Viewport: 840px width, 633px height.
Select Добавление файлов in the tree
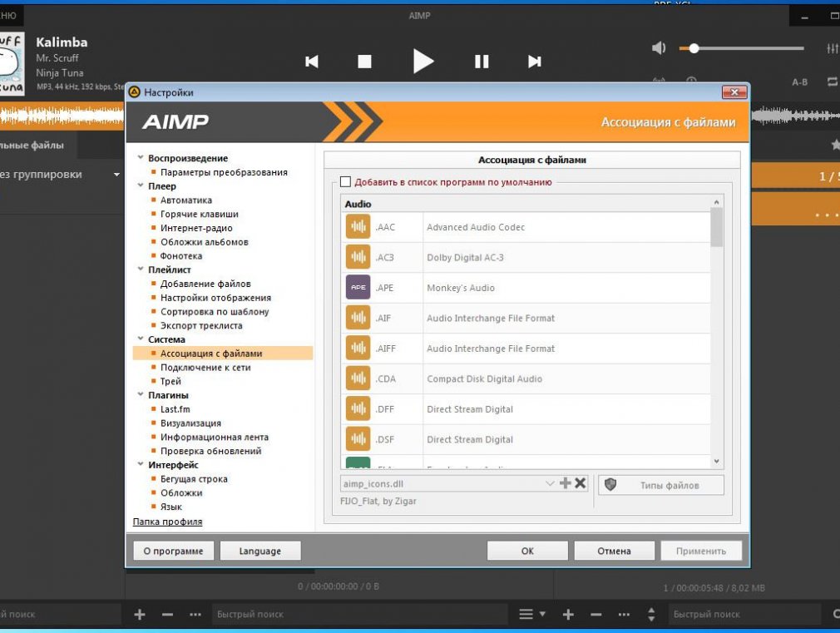tap(205, 284)
